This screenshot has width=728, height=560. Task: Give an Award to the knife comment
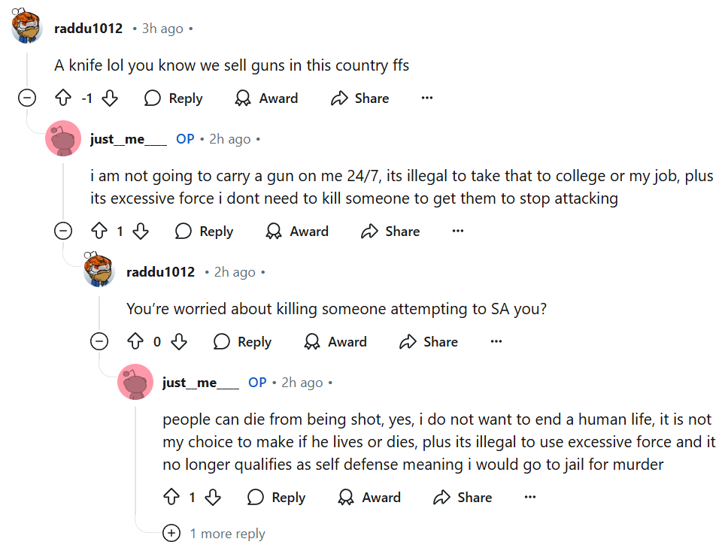(267, 98)
